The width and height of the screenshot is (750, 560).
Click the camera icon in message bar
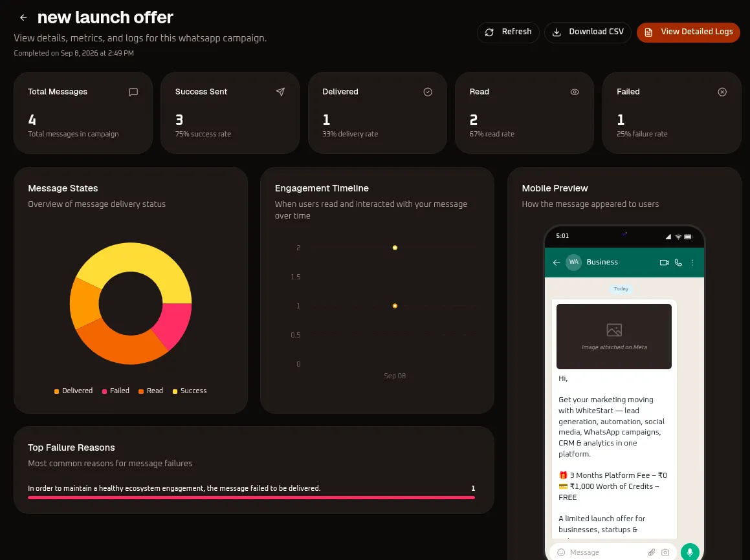(x=665, y=552)
